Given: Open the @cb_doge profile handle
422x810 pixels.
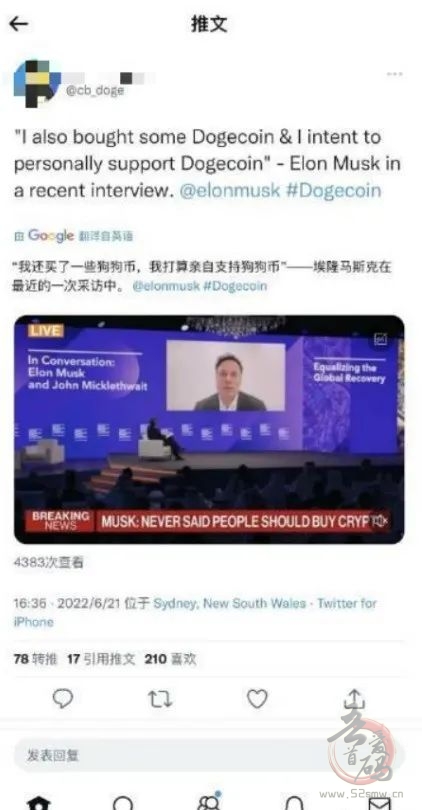Looking at the screenshot, I should [95, 90].
